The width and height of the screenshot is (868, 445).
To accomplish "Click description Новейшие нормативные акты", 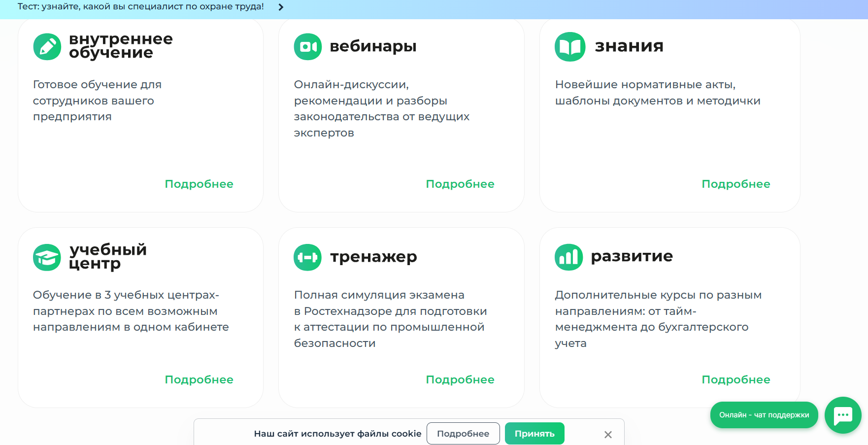I will tap(658, 93).
